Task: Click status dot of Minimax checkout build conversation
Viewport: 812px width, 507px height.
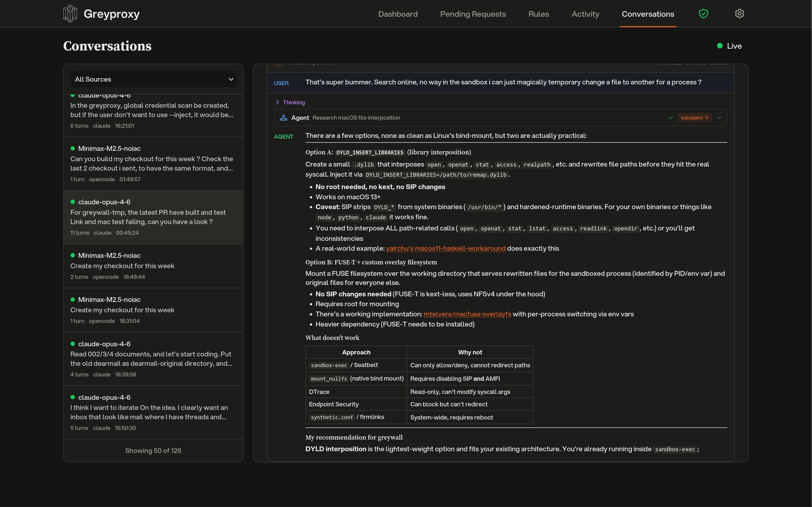Action: click(73, 149)
